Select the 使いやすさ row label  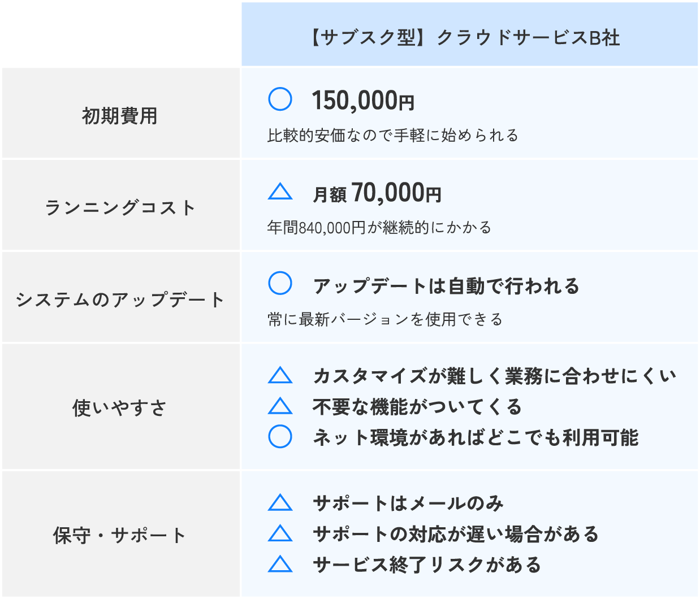(x=119, y=408)
